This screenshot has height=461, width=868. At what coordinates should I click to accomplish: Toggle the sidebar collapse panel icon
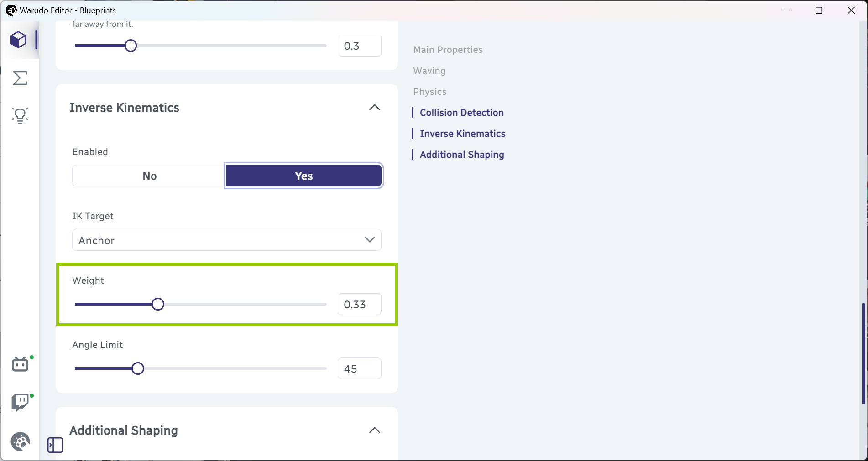[x=55, y=445]
